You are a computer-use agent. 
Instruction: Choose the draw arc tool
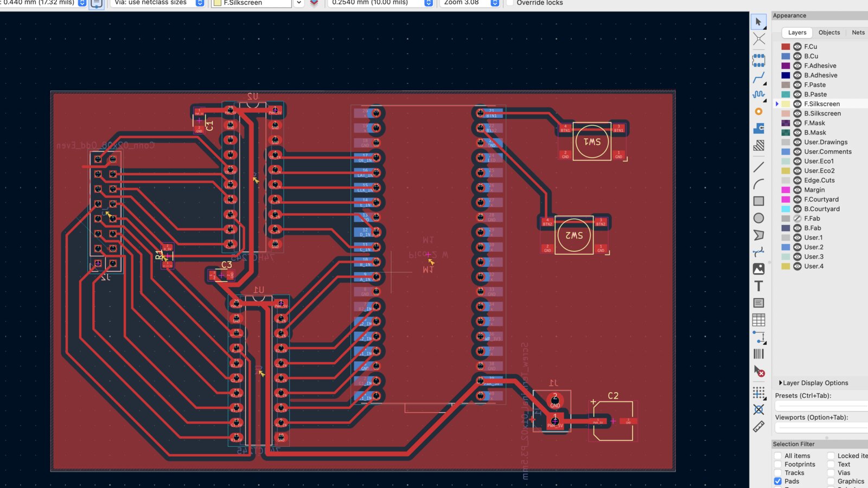[758, 184]
